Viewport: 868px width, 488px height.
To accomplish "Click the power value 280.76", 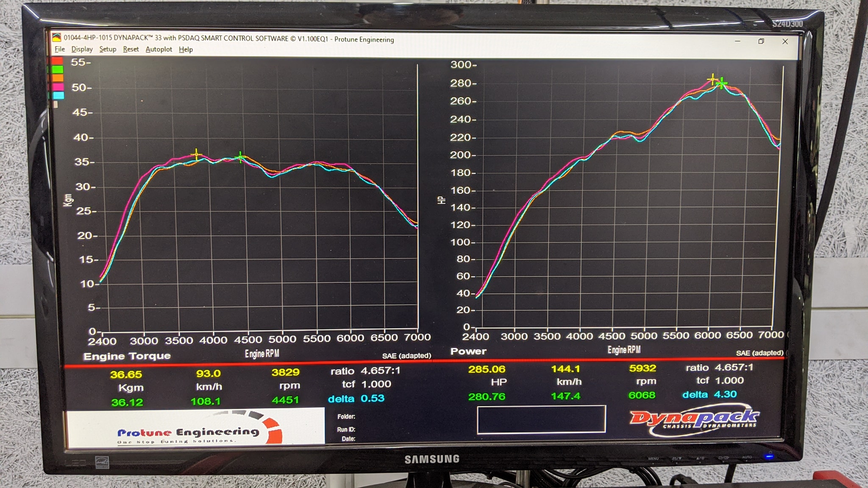I will point(487,397).
